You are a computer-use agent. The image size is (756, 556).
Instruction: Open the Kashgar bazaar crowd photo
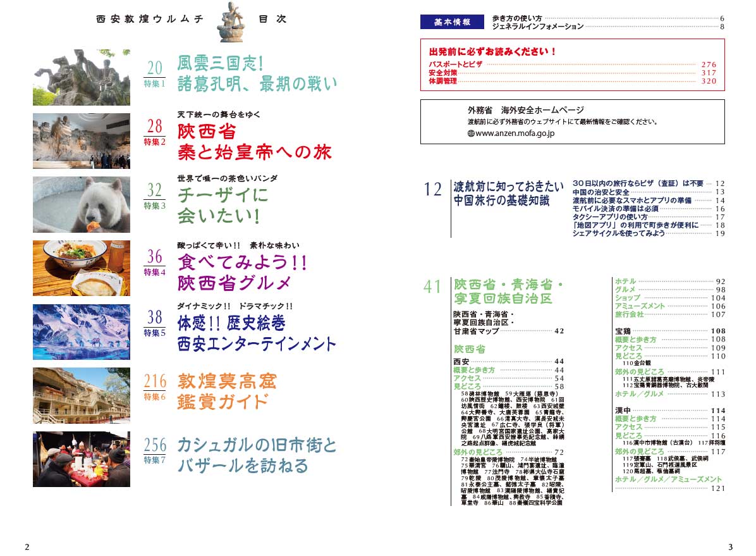click(82, 459)
